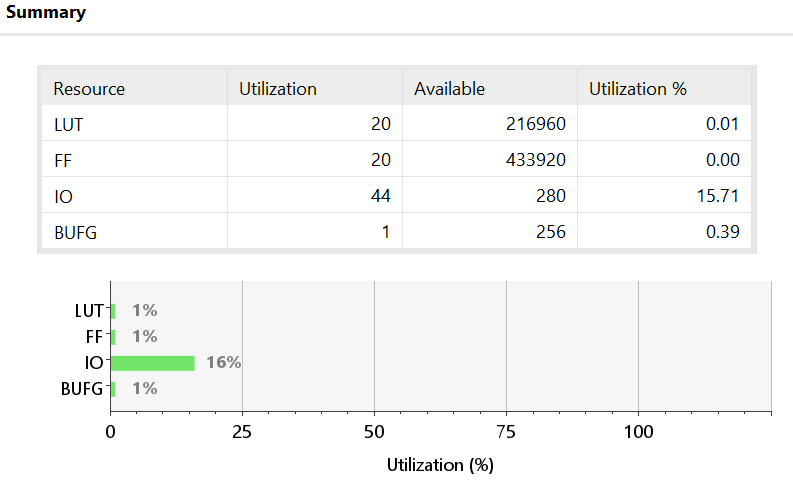Select the FF row name cell
The width and height of the screenshot is (793, 492).
pos(62,160)
